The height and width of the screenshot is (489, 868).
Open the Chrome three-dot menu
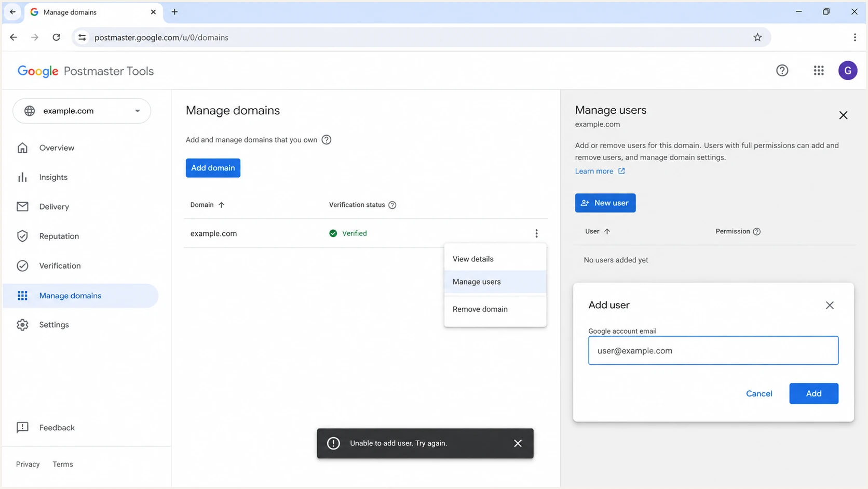pyautogui.click(x=855, y=37)
